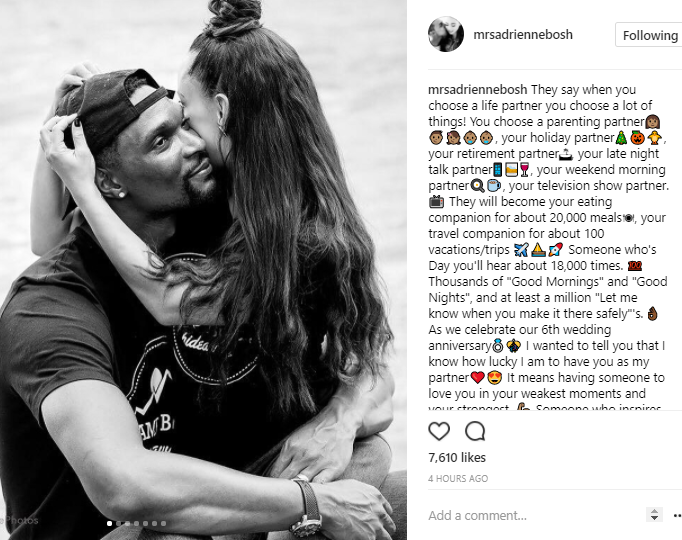682x540 pixels.
Task: Select the first highlighted carousel dot
Action: click(x=110, y=523)
